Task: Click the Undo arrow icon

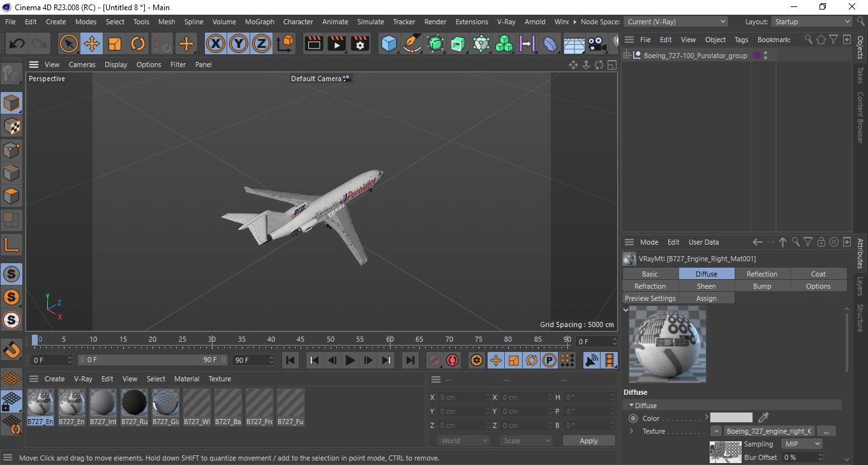Action: 17,44
